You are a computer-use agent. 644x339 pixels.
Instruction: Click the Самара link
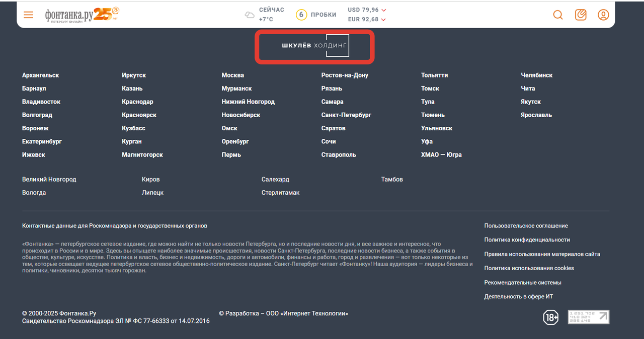pos(333,102)
